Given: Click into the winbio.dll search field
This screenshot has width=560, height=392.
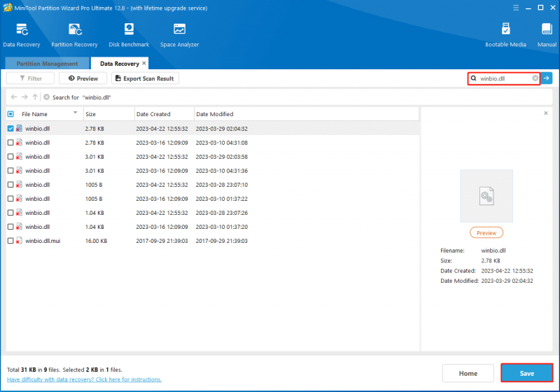Looking at the screenshot, I should coord(503,78).
